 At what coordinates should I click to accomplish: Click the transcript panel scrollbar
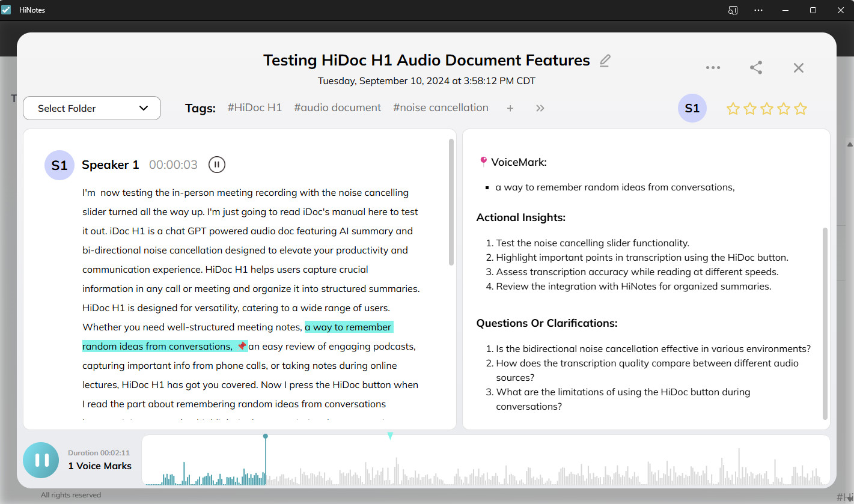coord(451,202)
